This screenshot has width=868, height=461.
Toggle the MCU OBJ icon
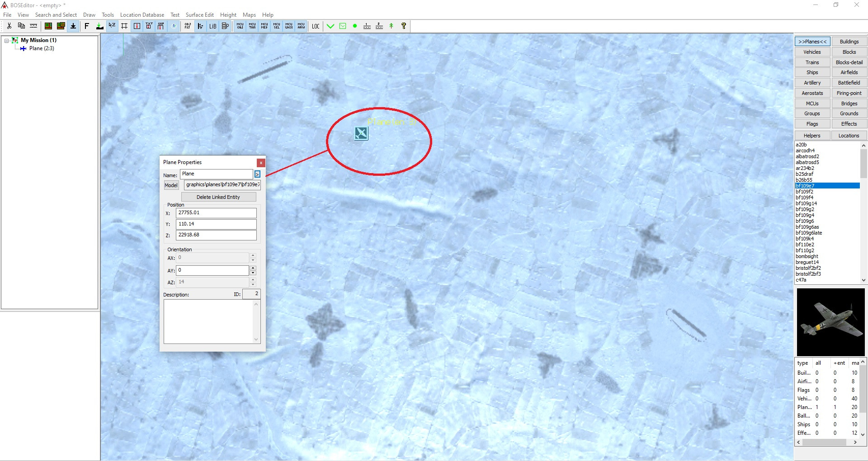(240, 26)
